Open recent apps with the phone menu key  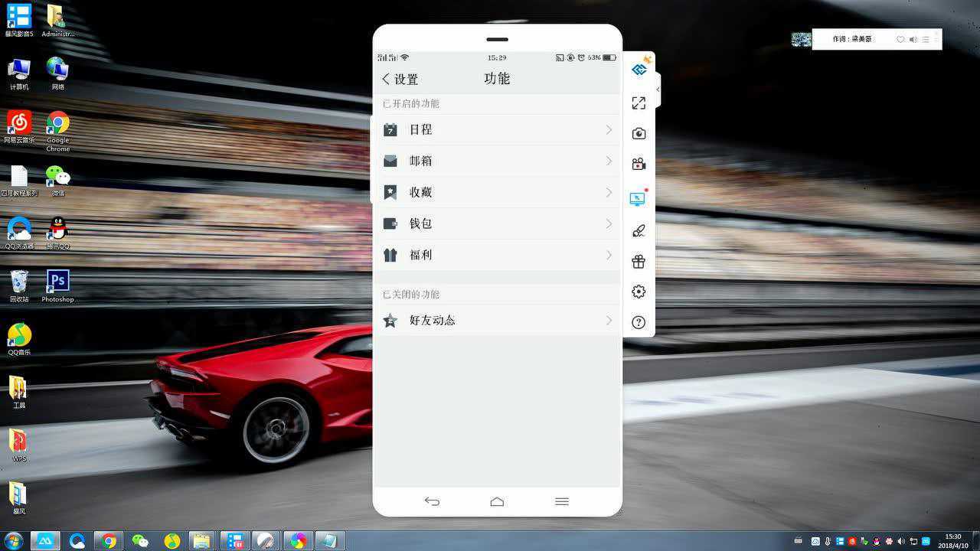click(561, 501)
